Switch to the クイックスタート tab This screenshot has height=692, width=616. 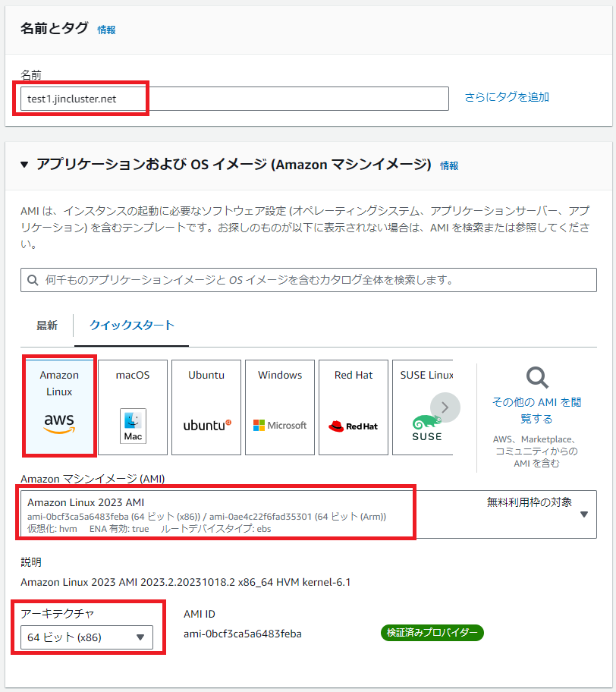[x=132, y=326]
